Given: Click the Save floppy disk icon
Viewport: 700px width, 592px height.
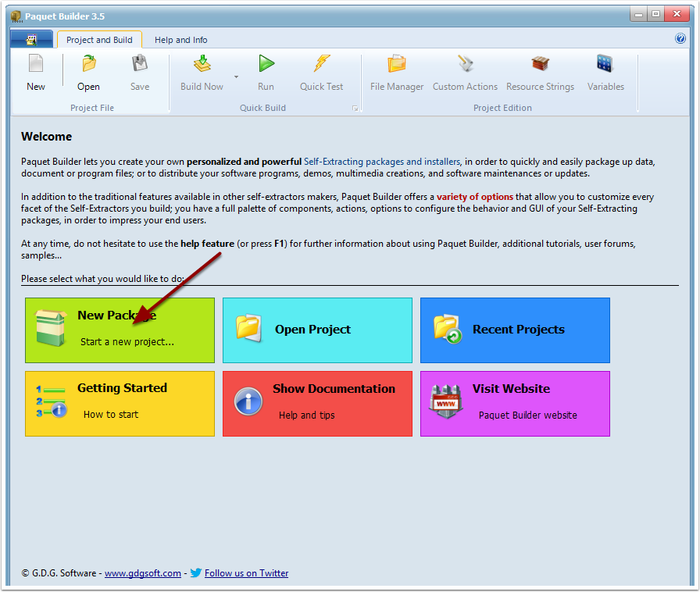Looking at the screenshot, I should click(140, 64).
